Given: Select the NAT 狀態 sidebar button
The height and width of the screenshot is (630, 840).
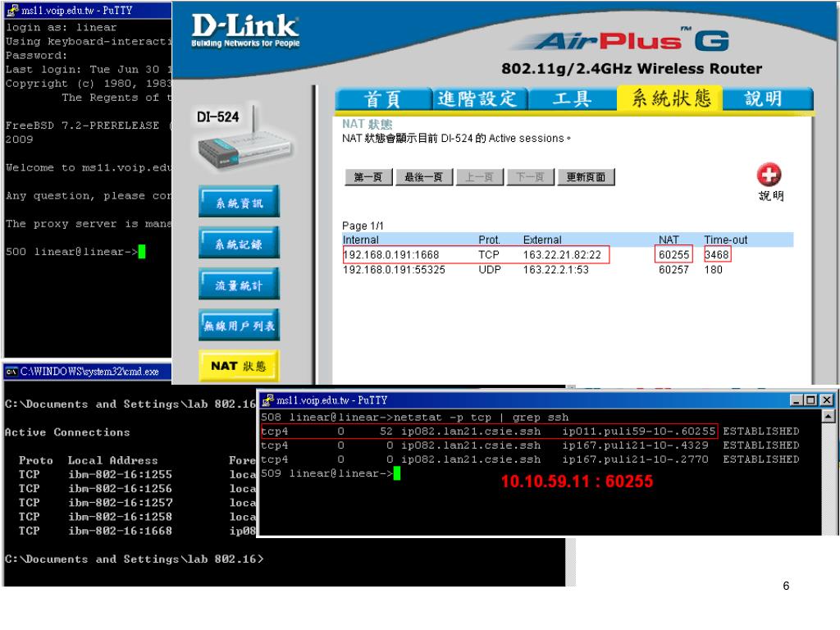Looking at the screenshot, I should point(239,366).
